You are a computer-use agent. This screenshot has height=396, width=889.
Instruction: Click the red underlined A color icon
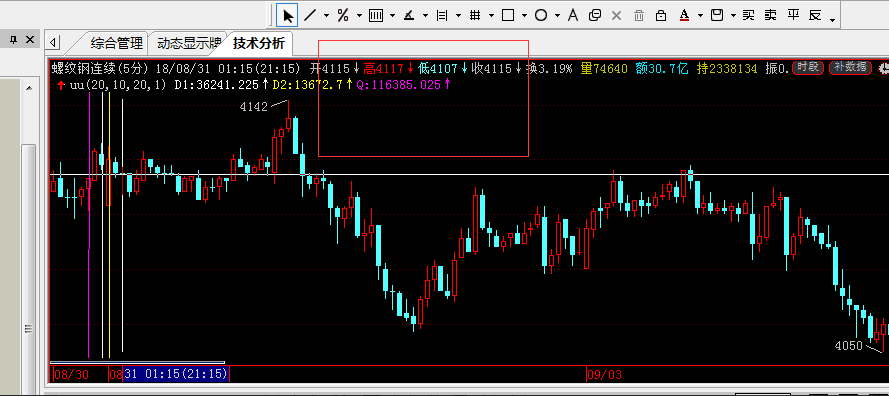click(x=684, y=15)
